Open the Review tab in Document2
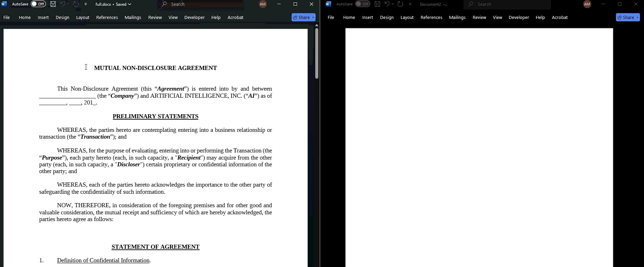Image resolution: width=644 pixels, height=267 pixels. tap(479, 17)
